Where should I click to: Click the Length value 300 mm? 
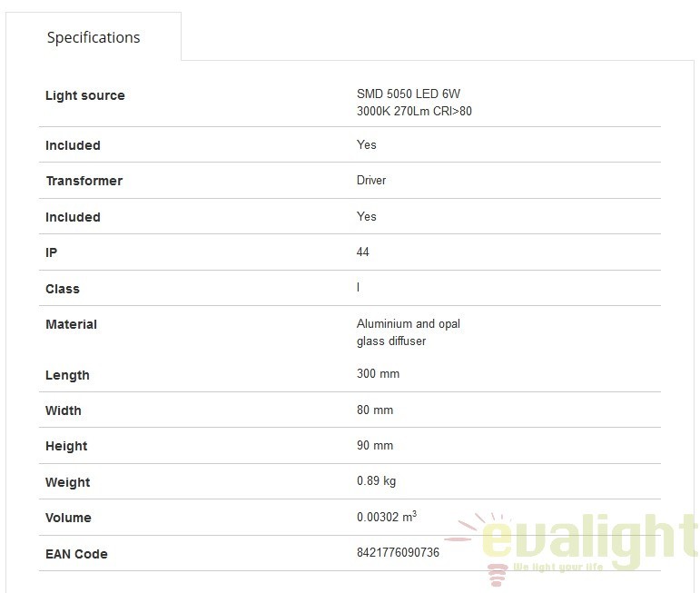(x=378, y=374)
